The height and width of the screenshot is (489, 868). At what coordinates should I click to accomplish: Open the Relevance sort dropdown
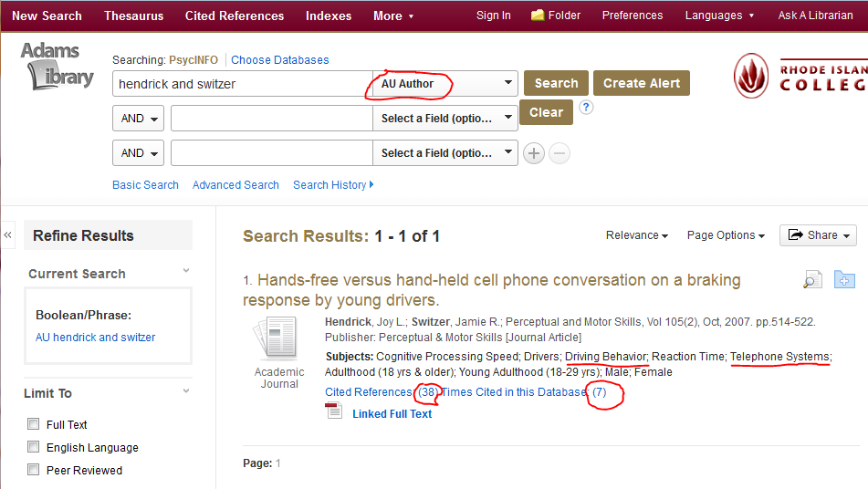[x=636, y=235]
